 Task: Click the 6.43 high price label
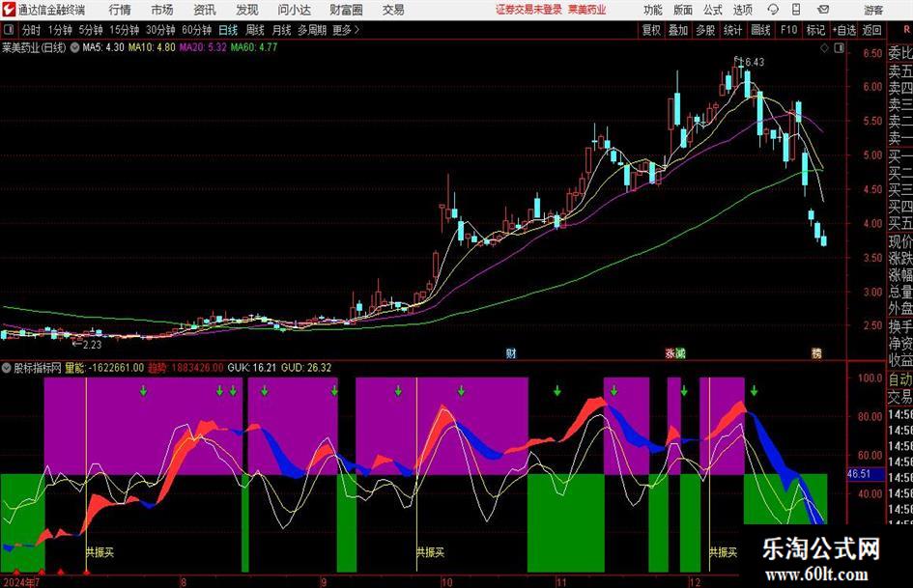coord(755,62)
